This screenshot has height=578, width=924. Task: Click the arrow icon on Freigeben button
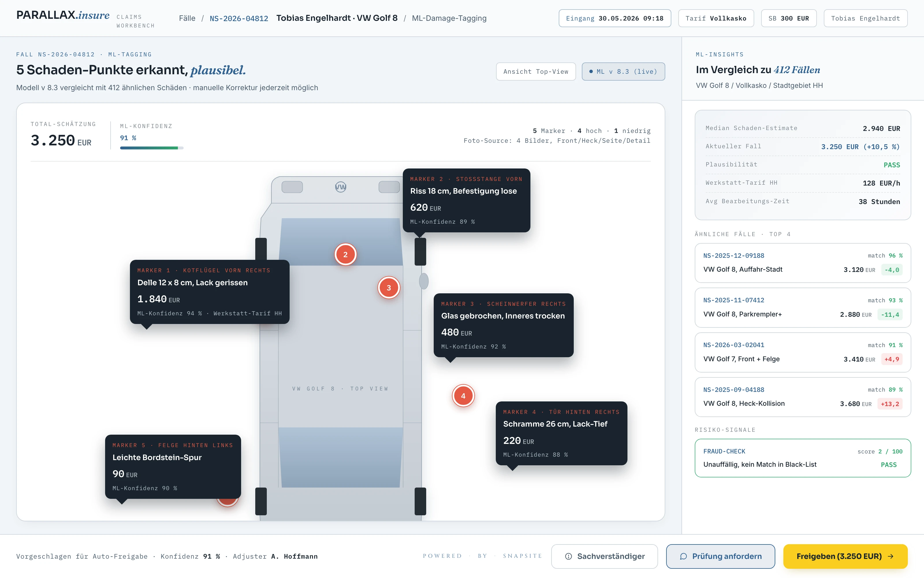(x=891, y=556)
